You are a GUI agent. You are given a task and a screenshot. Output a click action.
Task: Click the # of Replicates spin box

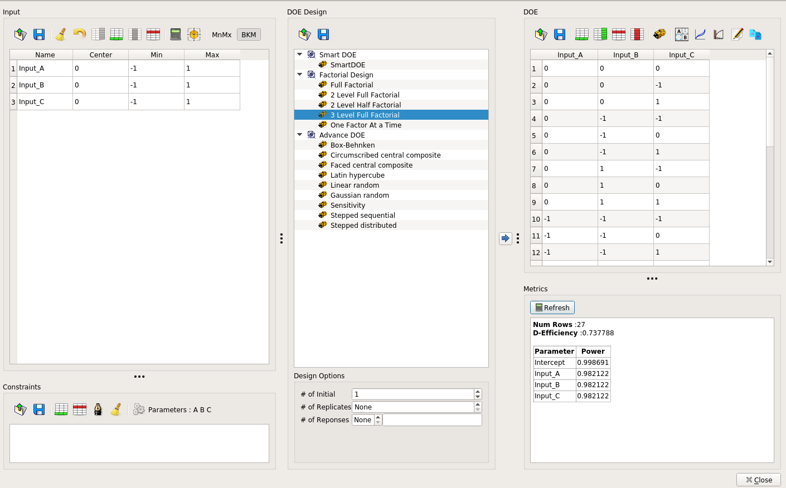tap(417, 407)
